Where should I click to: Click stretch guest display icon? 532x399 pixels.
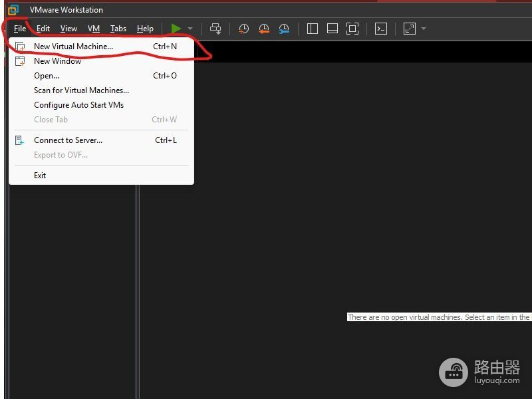point(410,29)
